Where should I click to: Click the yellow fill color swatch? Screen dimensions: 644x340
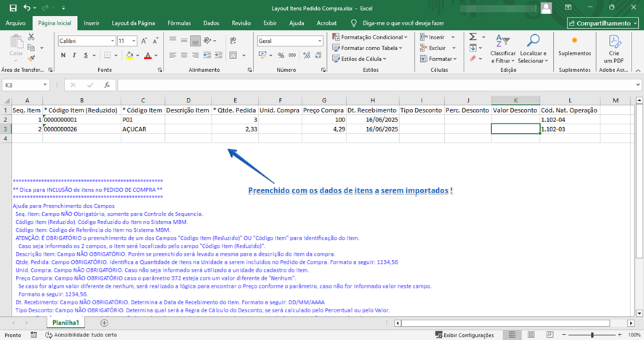pyautogui.click(x=131, y=55)
